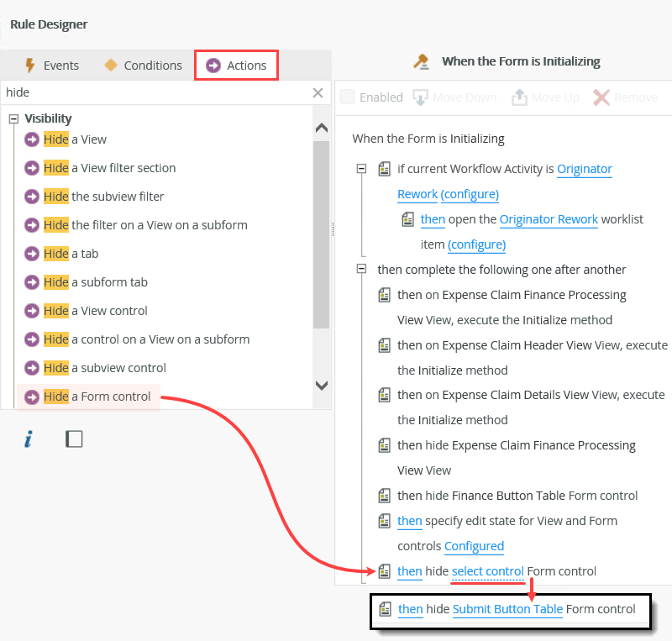Click the Configured link for edit state
This screenshot has width=672, height=641.
point(474,546)
